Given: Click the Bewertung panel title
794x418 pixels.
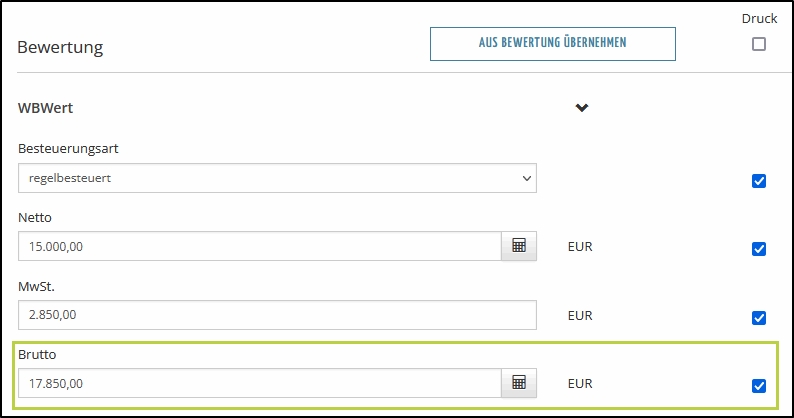Looking at the screenshot, I should (x=60, y=47).
